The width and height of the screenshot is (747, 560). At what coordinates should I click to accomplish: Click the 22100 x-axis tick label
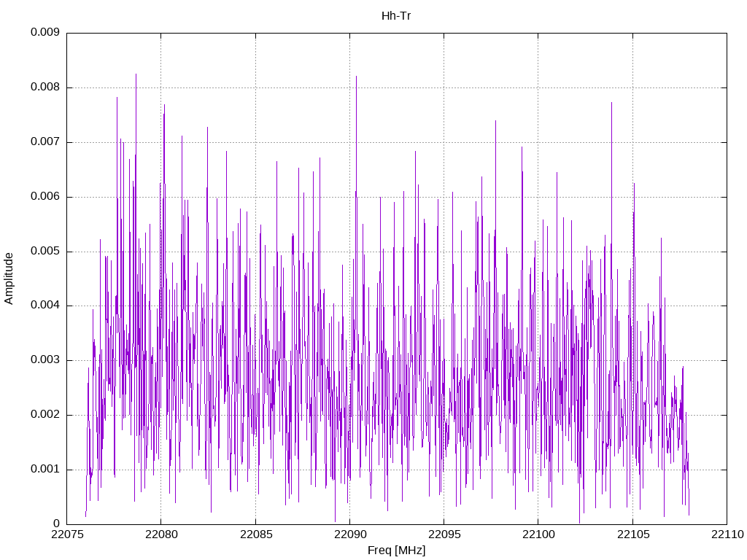point(538,534)
